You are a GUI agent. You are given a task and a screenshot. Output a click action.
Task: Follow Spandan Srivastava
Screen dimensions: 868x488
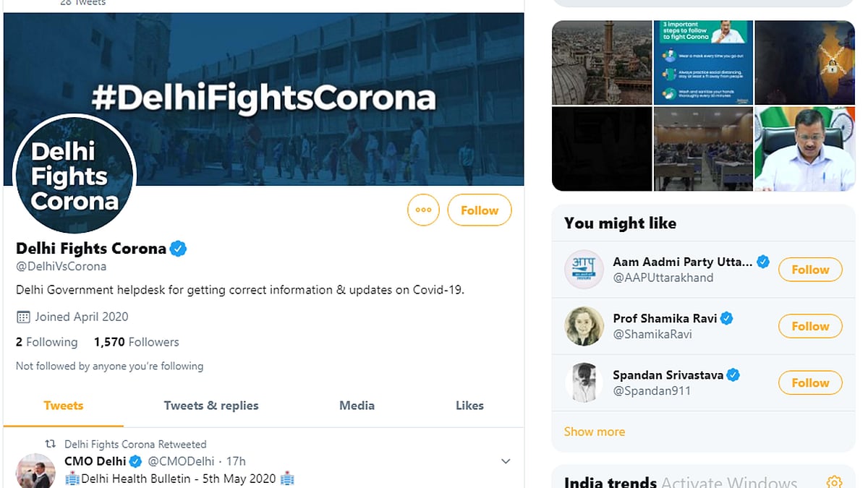810,382
